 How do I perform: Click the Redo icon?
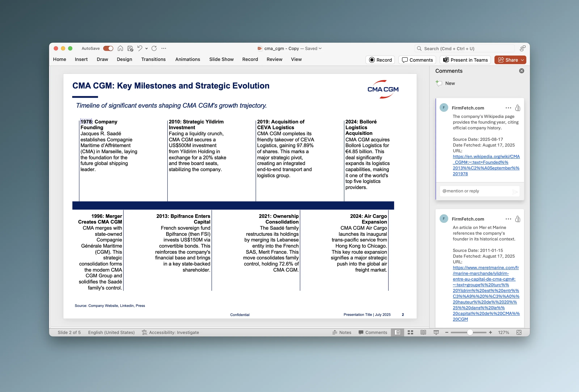coord(154,48)
